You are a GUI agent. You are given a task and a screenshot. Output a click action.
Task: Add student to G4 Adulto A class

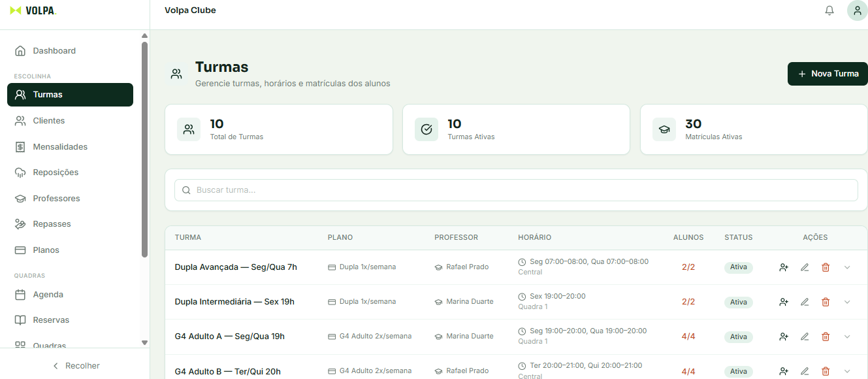click(784, 337)
